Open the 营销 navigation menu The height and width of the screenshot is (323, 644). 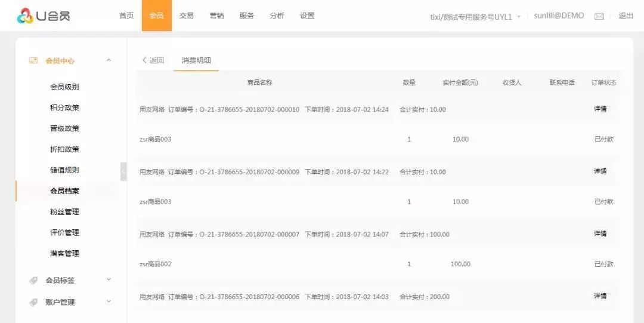217,16
